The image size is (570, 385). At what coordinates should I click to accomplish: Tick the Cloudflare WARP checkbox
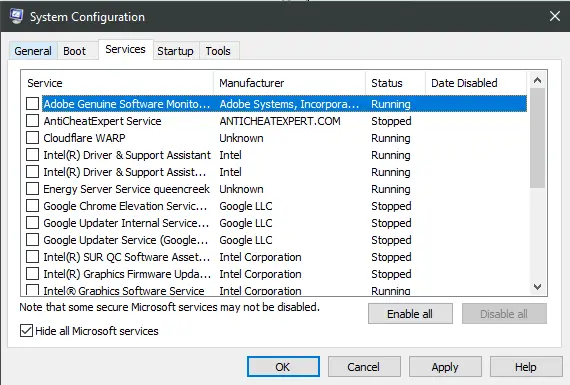[32, 138]
